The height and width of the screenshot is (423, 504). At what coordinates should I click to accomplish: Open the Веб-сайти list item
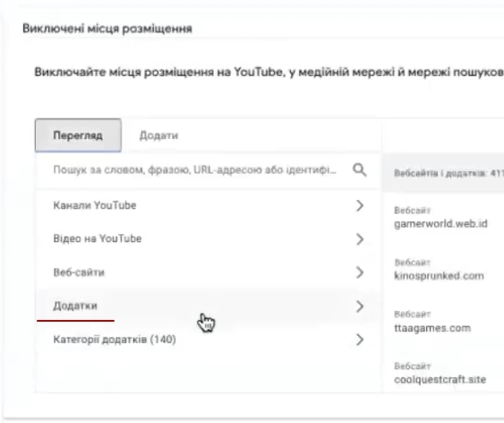coord(208,272)
